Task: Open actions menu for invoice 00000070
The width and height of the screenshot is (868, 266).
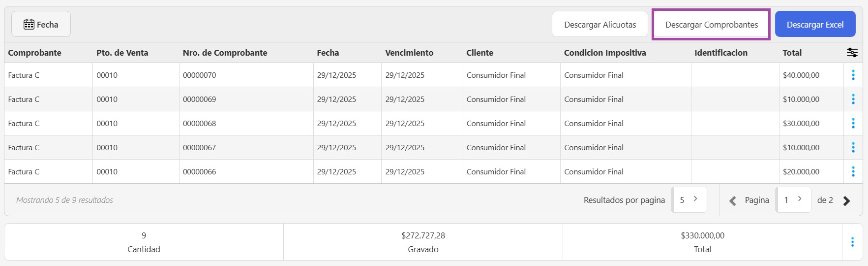Action: pyautogui.click(x=853, y=75)
